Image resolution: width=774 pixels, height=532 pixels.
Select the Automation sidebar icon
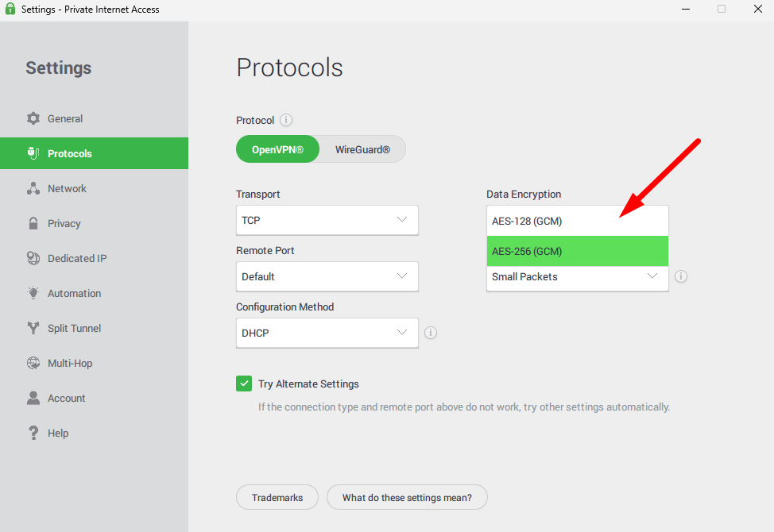[x=33, y=293]
